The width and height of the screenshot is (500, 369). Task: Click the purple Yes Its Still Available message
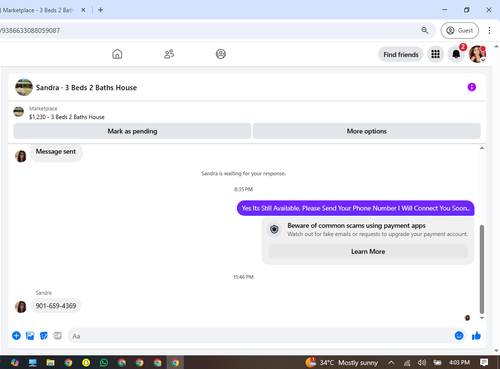point(355,208)
